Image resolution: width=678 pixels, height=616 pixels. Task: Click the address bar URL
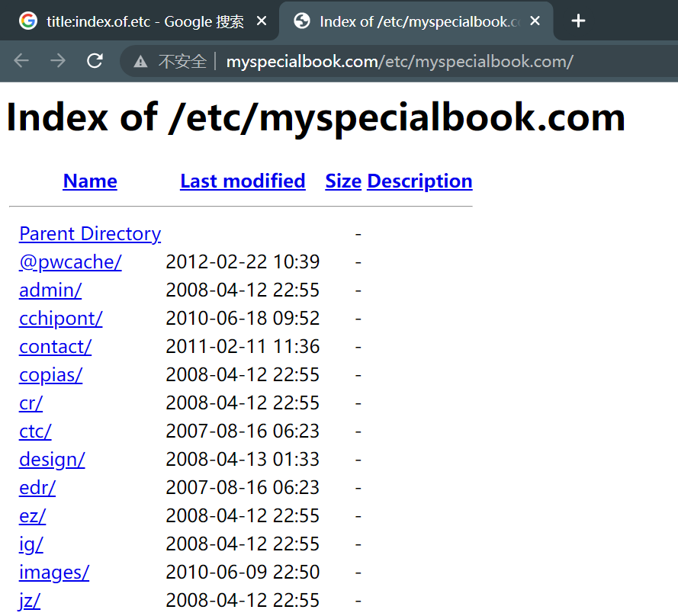(399, 62)
